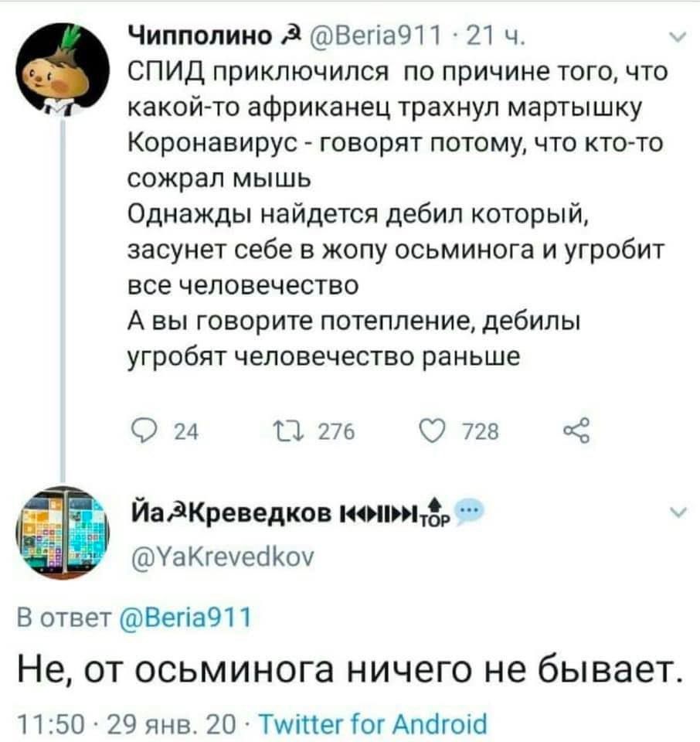
Task: Click the Twitter for Android link
Action: pyautogui.click(x=374, y=723)
